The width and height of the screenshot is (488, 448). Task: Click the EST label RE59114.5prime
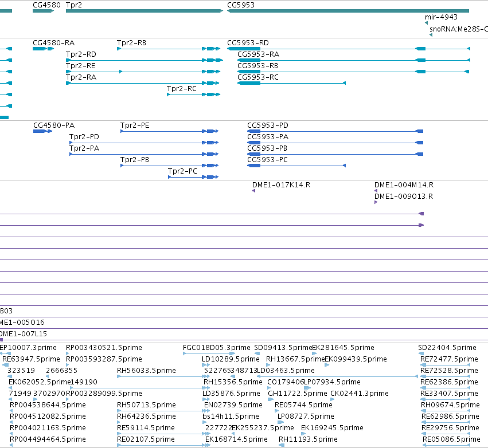pos(146,428)
